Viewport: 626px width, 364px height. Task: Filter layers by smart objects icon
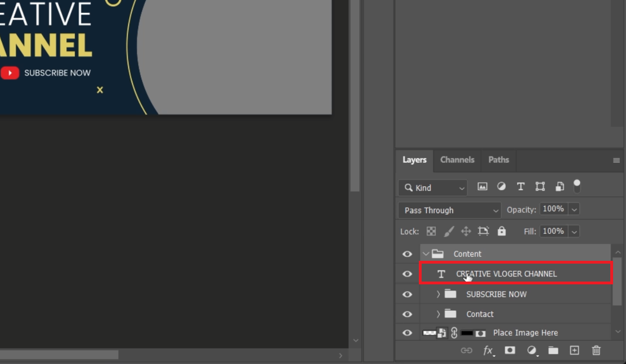tap(560, 186)
